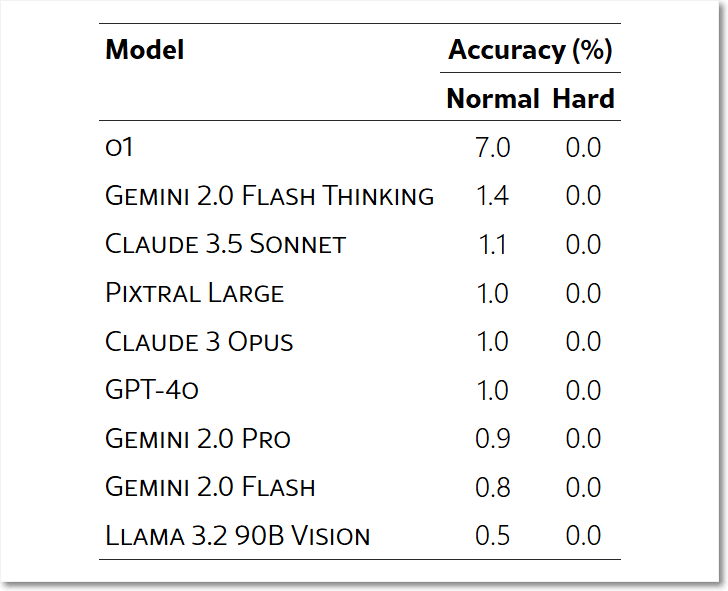Click the Pixtral Large model name

pyautogui.click(x=195, y=292)
